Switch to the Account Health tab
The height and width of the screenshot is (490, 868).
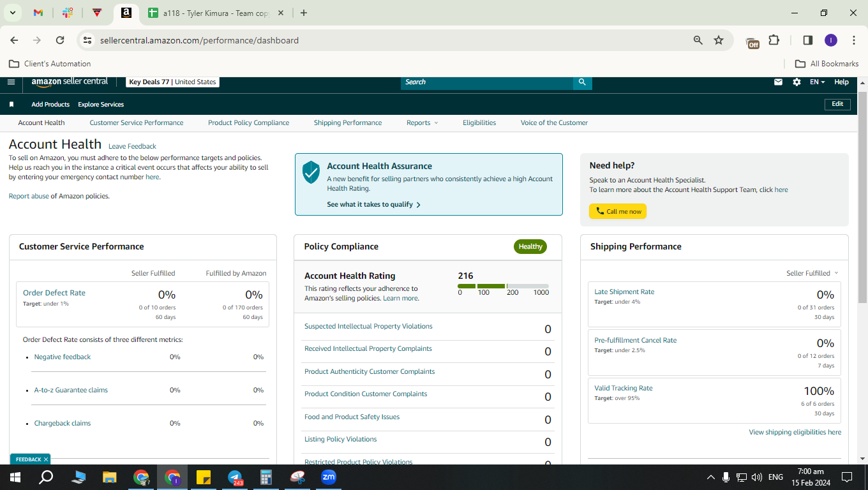click(41, 122)
